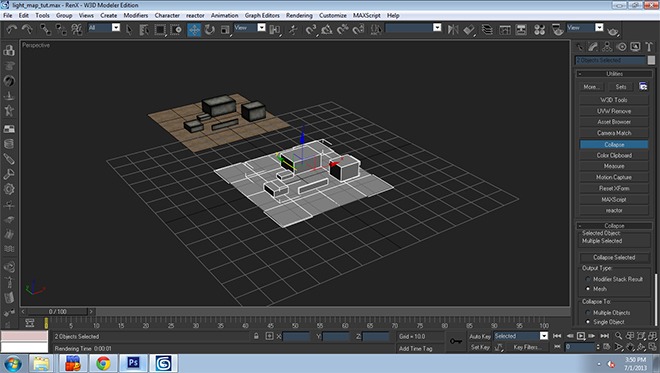Click the Quick Render teapot icon
The height and width of the screenshot is (373, 660).
[613, 31]
